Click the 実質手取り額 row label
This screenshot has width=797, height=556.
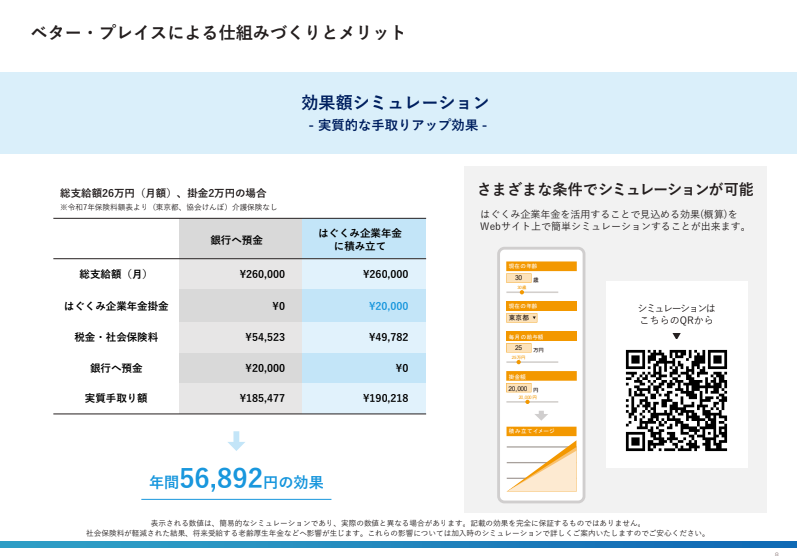point(116,398)
